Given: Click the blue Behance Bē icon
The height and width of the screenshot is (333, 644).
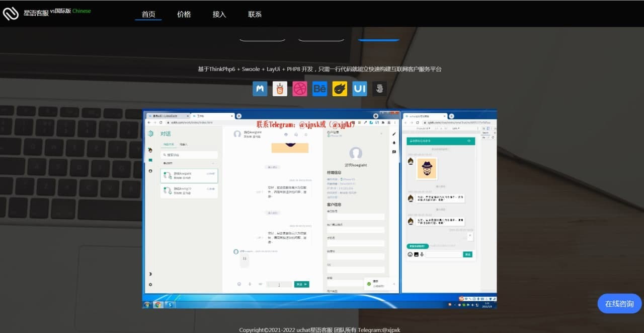Looking at the screenshot, I should click(x=319, y=89).
